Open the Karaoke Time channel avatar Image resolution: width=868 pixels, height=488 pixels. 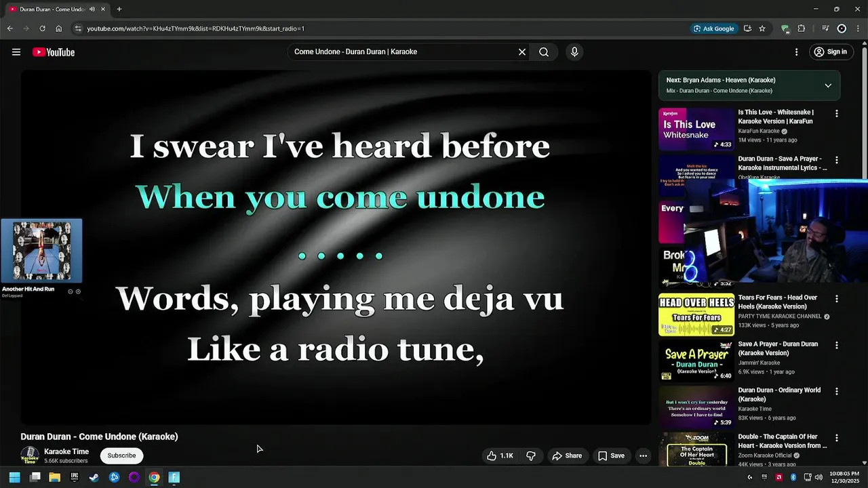click(30, 455)
